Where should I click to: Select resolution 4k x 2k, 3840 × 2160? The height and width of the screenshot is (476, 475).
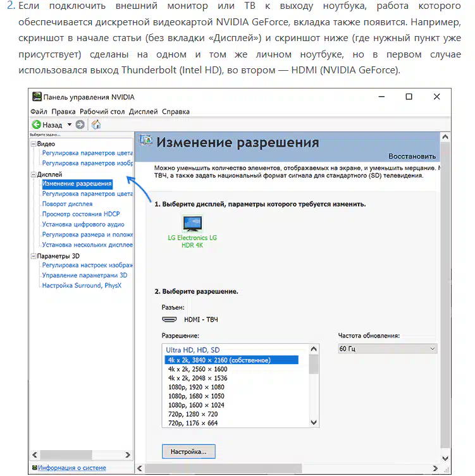231,360
